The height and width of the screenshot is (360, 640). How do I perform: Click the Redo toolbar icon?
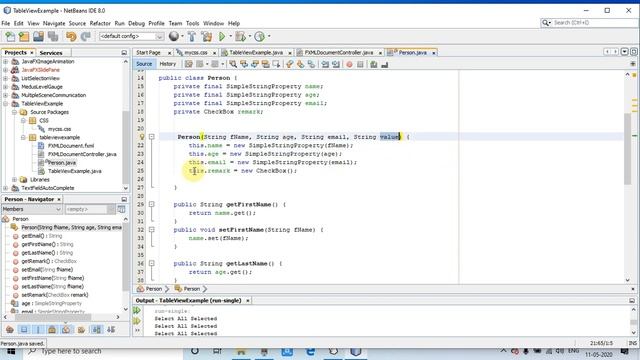(x=85, y=36)
